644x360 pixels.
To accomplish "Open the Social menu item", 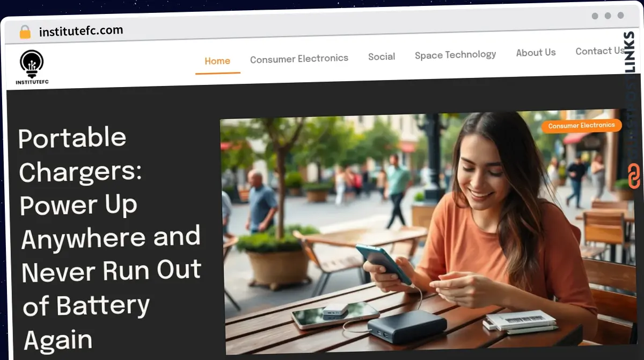I will (382, 56).
